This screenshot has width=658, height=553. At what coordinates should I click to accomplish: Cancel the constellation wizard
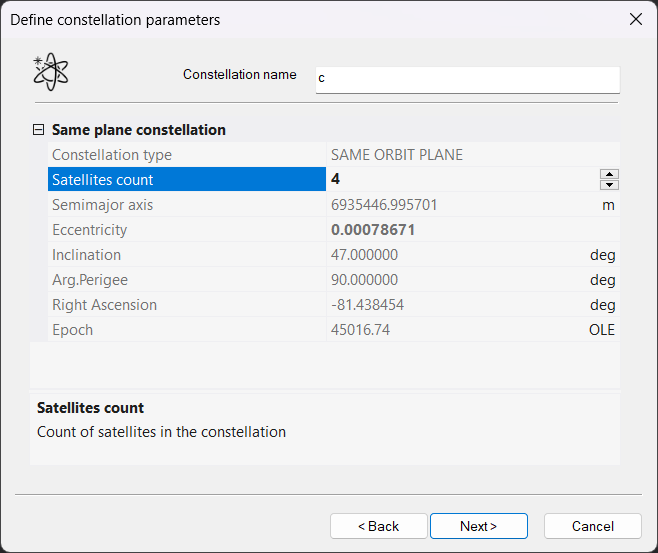(x=592, y=526)
